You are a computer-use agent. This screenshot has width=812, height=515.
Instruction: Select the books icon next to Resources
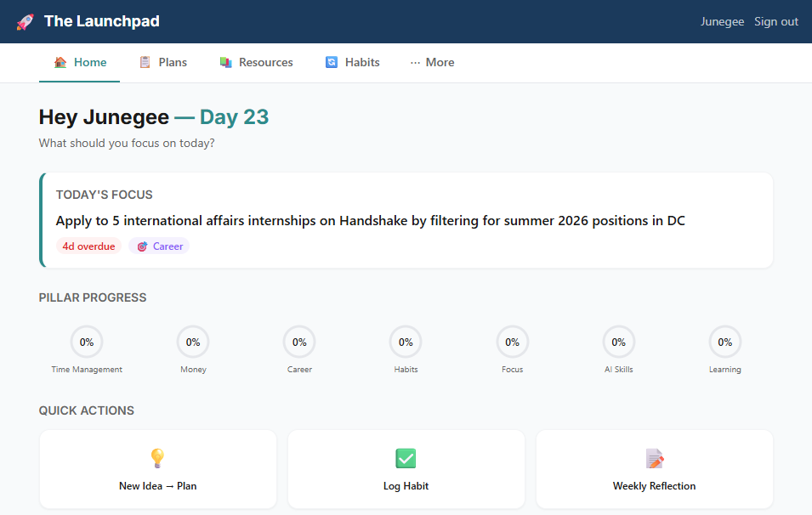point(225,62)
